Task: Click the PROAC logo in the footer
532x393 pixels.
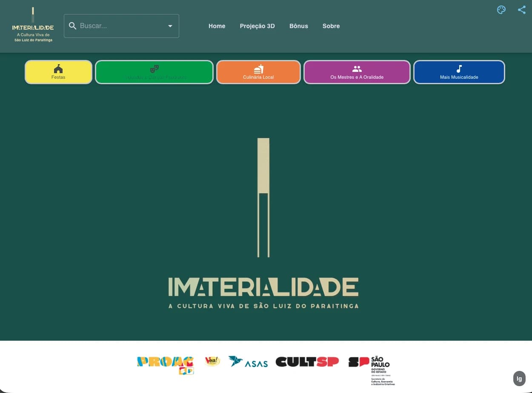Action: (x=165, y=365)
